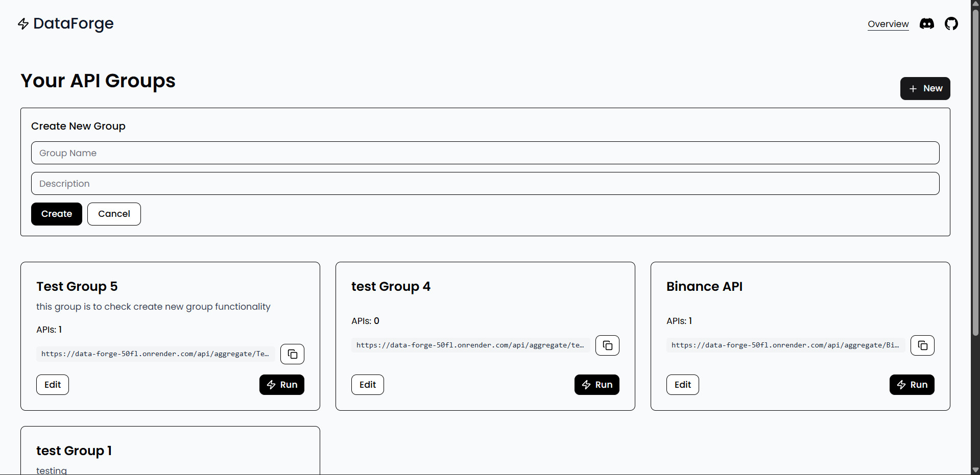Run the Binance API group
This screenshot has height=475, width=980.
click(x=912, y=385)
